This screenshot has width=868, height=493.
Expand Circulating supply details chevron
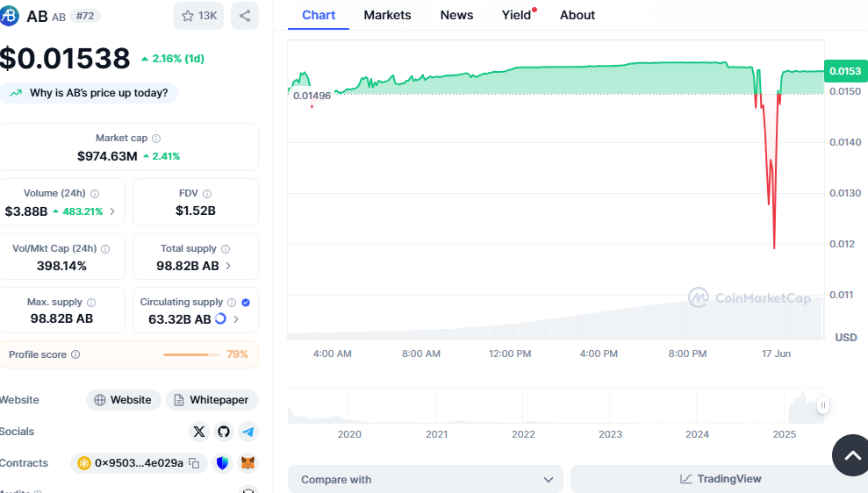tap(236, 319)
